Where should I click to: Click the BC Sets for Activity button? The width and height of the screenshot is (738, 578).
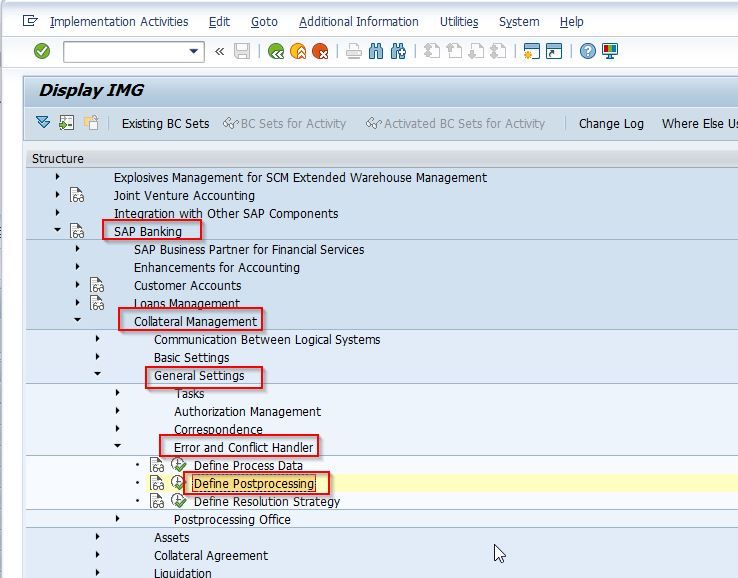coord(284,123)
